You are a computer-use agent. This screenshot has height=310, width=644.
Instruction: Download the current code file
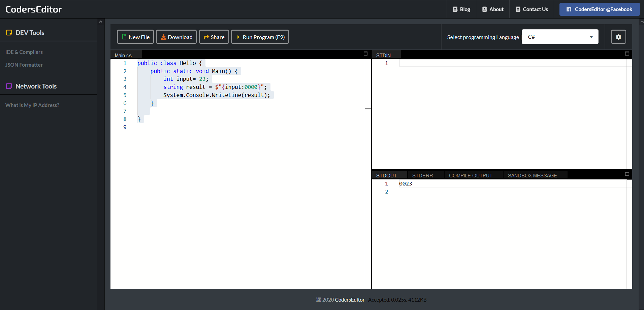(x=176, y=37)
